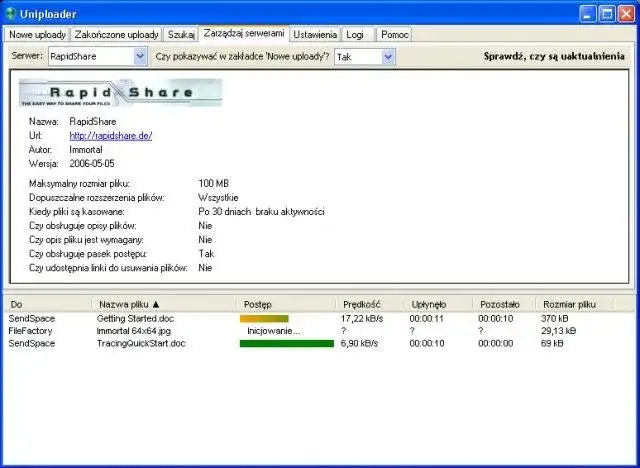This screenshot has height=468, width=640.
Task: Click Po 30 dniach braku aktywności text
Action: [261, 212]
